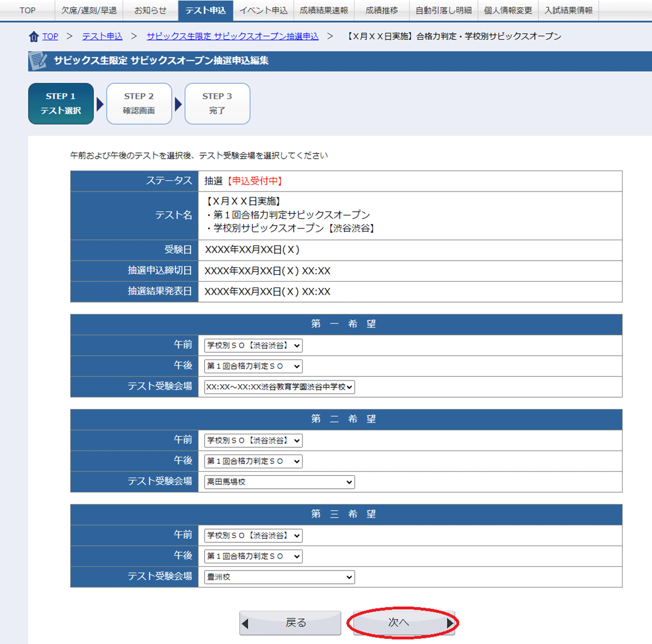Open 第一希望 午後 test dropdown
Viewport: 652px width, 644px height.
coord(253,366)
